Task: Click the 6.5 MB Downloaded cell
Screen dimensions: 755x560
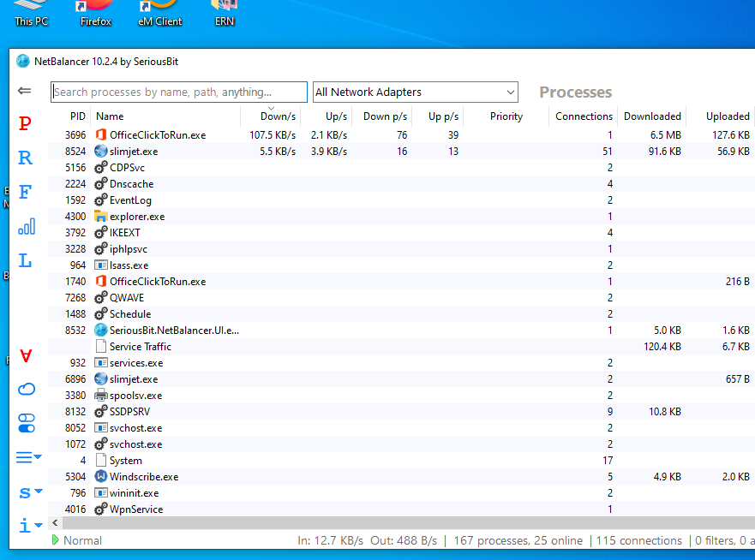Action: (665, 135)
